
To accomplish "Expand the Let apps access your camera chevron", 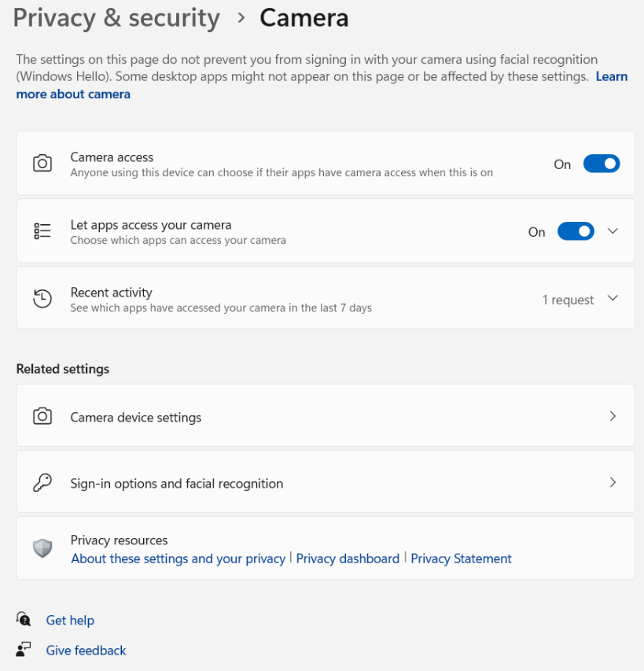I will pyautogui.click(x=613, y=231).
